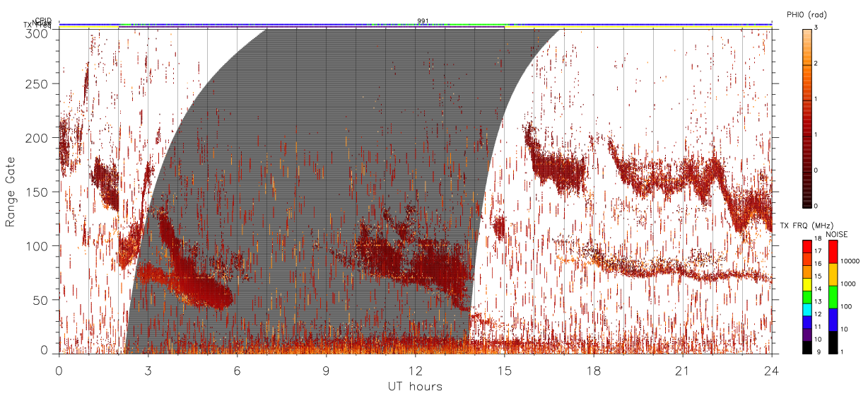Click the "UT hours" x-axis title
The width and height of the screenshot is (868, 401).
point(414,386)
